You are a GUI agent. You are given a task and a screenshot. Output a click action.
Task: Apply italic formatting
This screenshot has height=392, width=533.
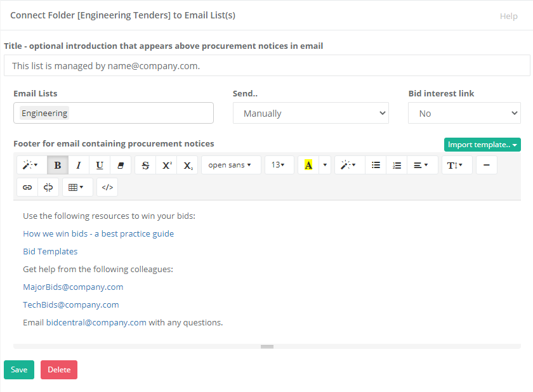[79, 165]
